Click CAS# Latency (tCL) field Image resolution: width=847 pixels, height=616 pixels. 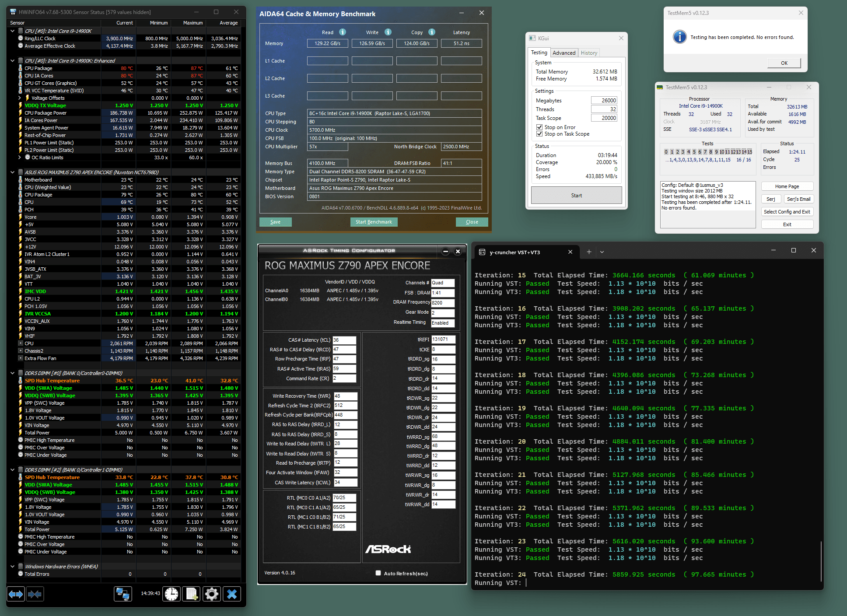[x=344, y=340]
